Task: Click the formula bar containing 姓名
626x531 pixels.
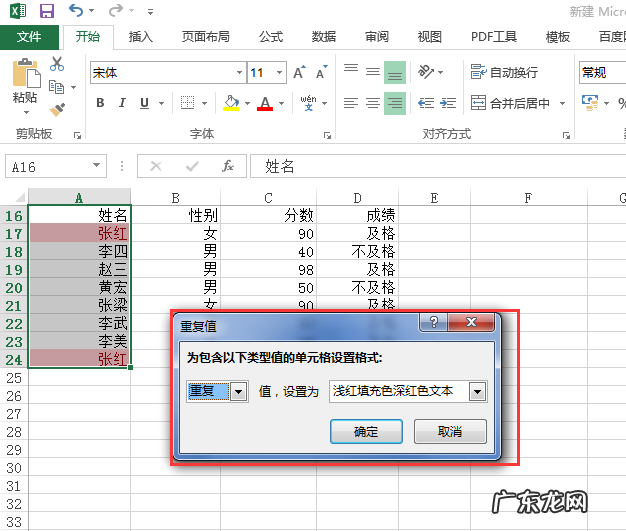Action: point(438,166)
